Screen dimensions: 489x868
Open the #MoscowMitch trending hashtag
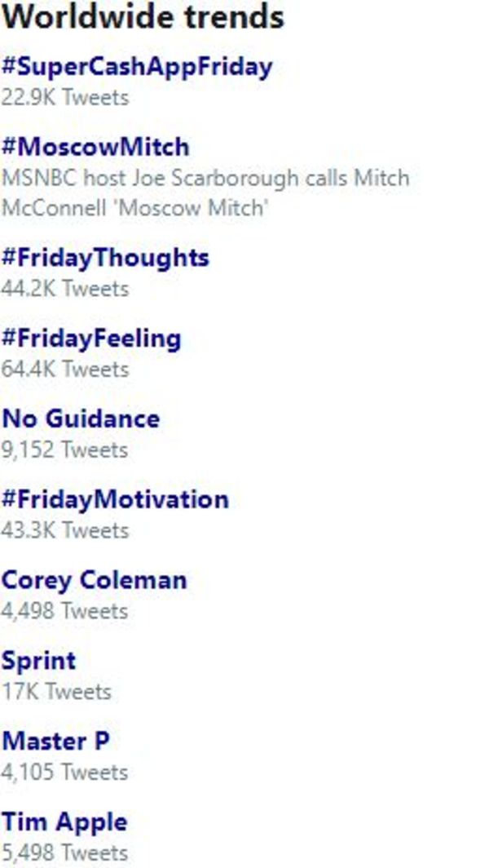(95, 147)
